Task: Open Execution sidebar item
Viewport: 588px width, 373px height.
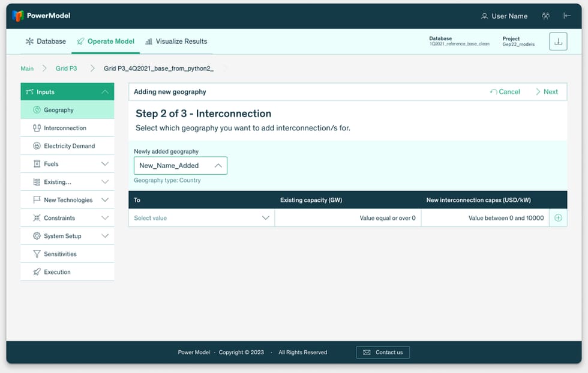Action: pos(67,272)
